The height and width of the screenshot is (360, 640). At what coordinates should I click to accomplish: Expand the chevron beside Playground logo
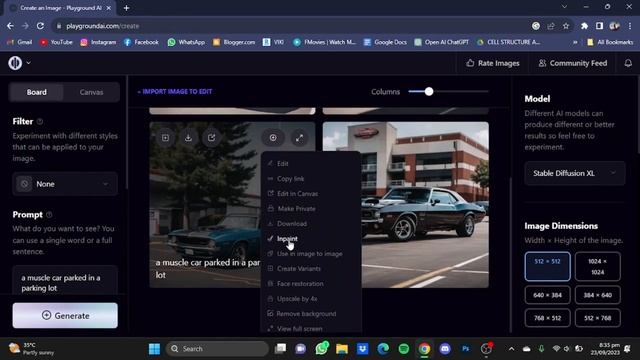click(29, 63)
